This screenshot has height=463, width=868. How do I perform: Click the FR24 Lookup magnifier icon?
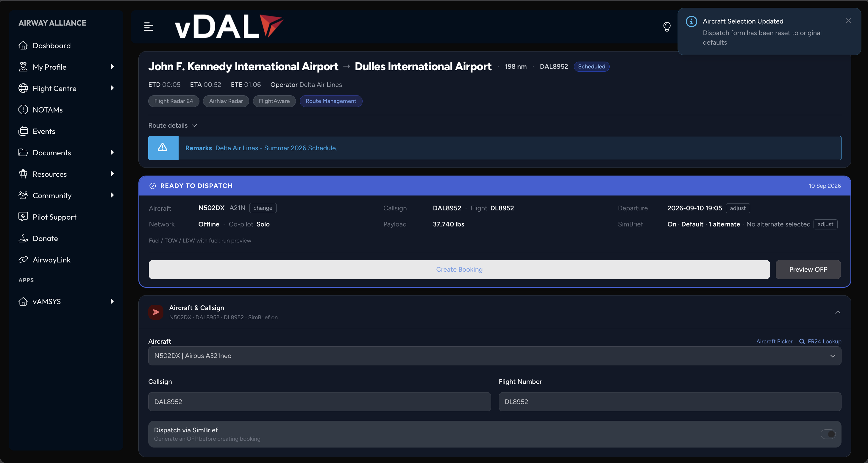pos(802,341)
